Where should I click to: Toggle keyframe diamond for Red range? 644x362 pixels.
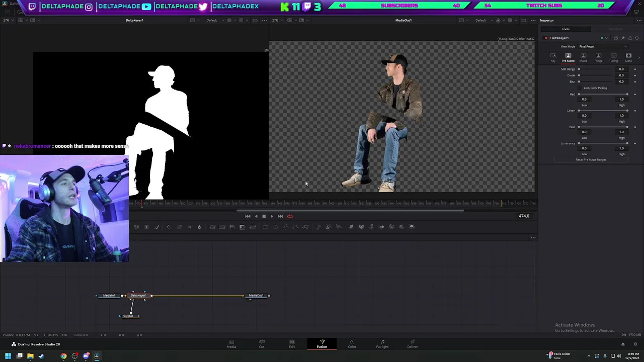[635, 95]
